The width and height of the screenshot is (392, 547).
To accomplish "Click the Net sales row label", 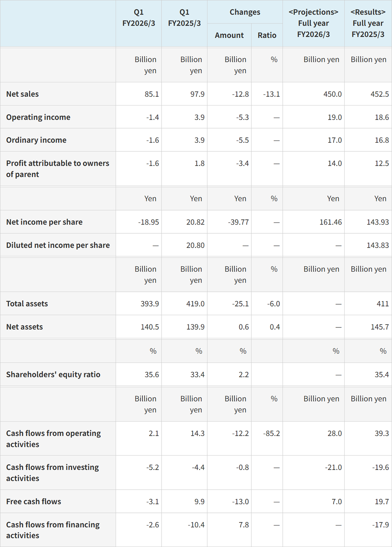I will click(22, 94).
